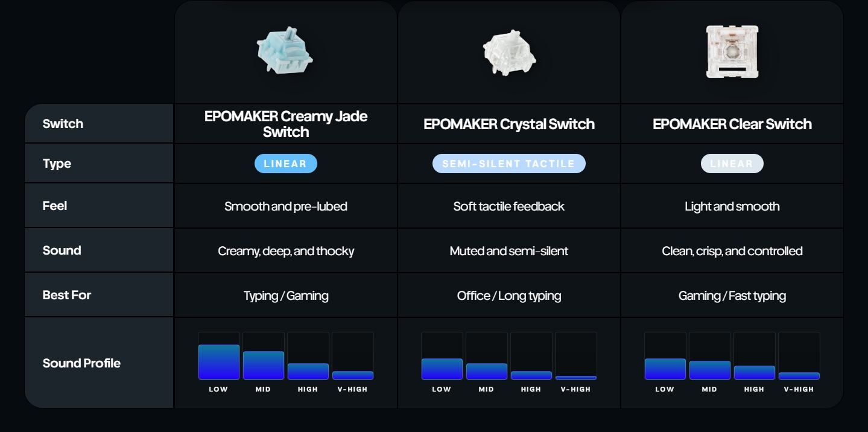Click the 'Muted and semi-silent' cell
The image size is (868, 432).
coord(509,251)
